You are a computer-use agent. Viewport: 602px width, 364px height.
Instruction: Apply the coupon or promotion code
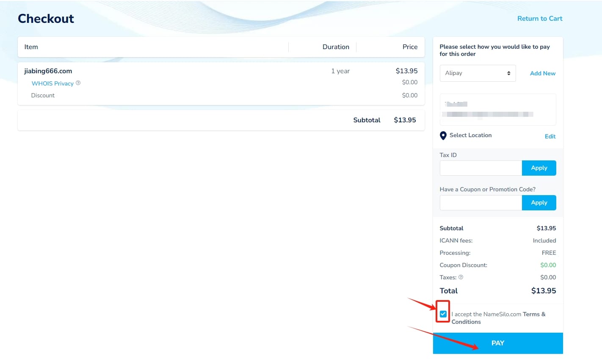point(538,203)
